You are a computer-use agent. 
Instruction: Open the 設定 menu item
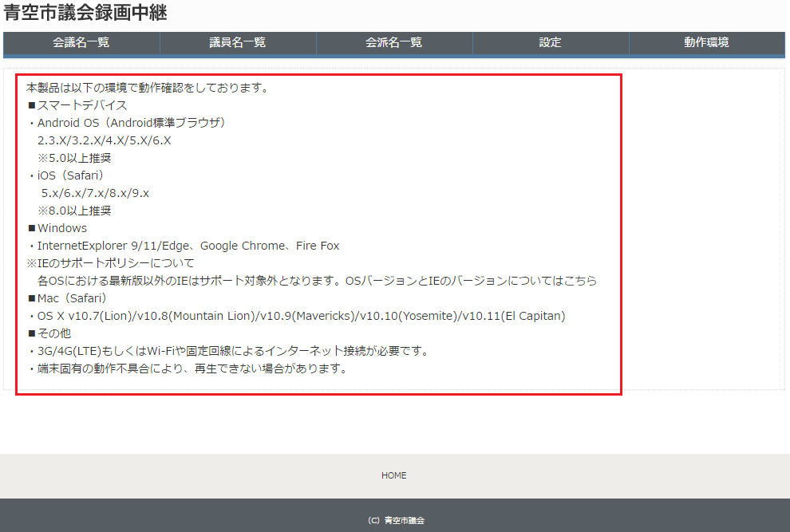(x=551, y=43)
